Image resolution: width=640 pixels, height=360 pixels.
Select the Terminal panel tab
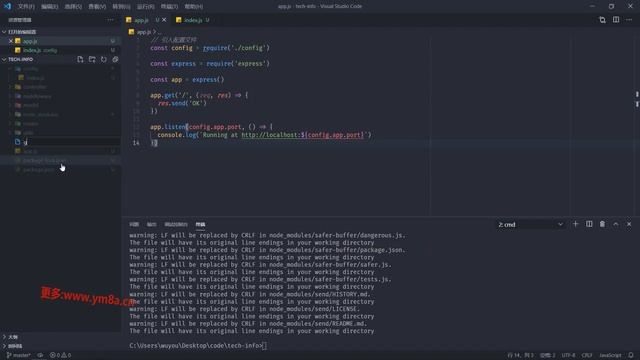click(x=200, y=224)
